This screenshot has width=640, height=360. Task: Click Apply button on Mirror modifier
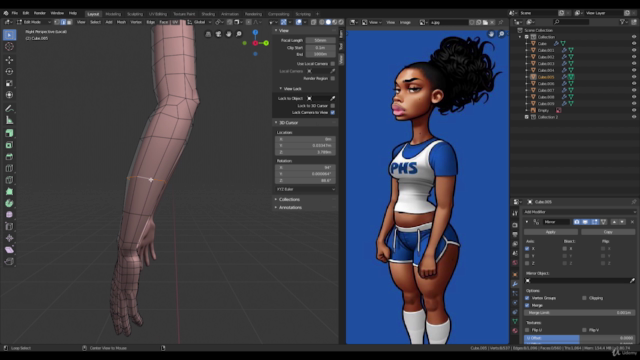[551, 232]
